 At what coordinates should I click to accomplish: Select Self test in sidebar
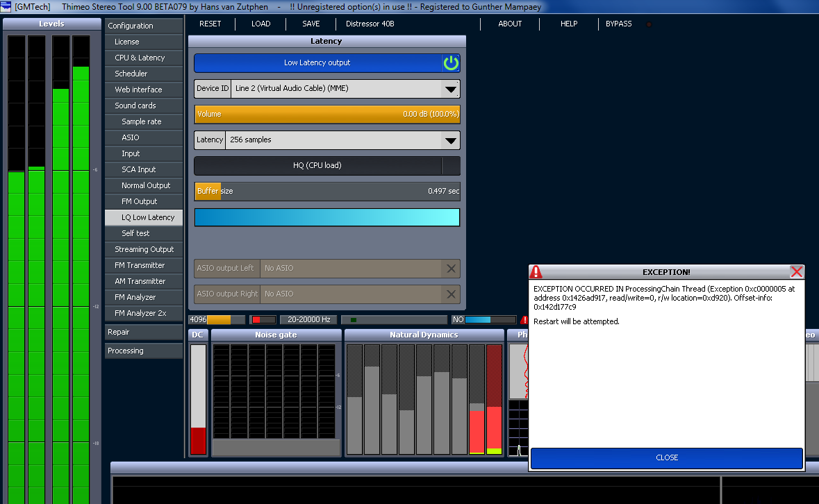pos(144,233)
